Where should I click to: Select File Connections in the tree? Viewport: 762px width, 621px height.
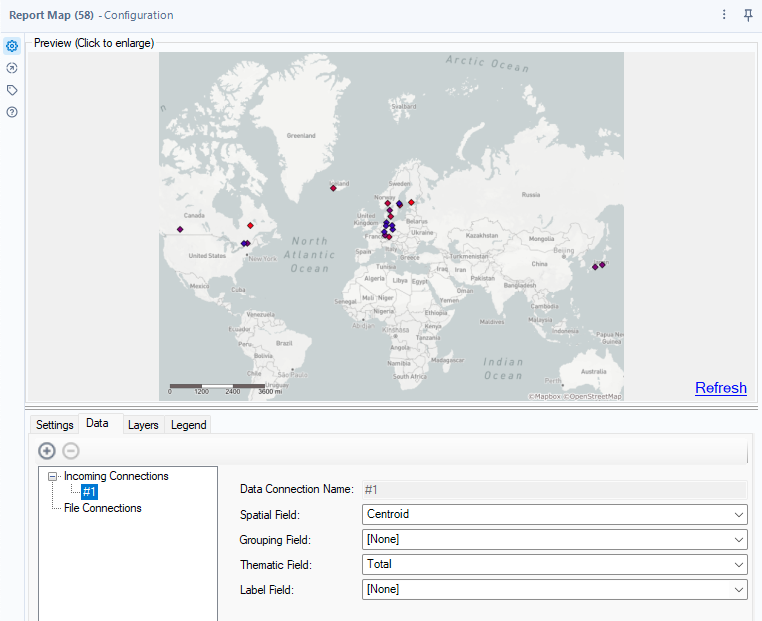[103, 508]
